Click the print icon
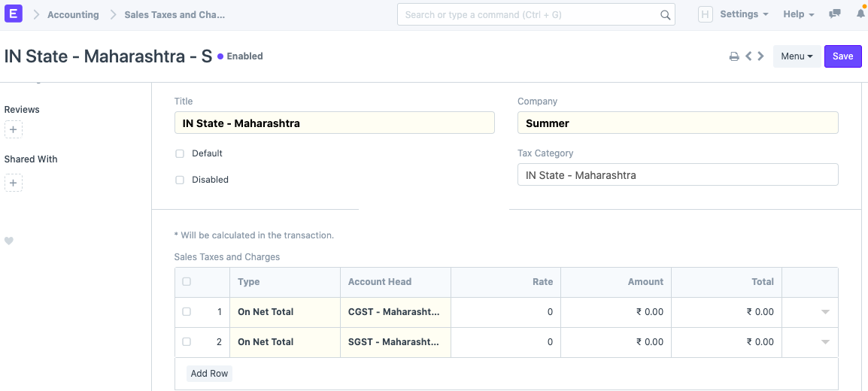 click(734, 56)
